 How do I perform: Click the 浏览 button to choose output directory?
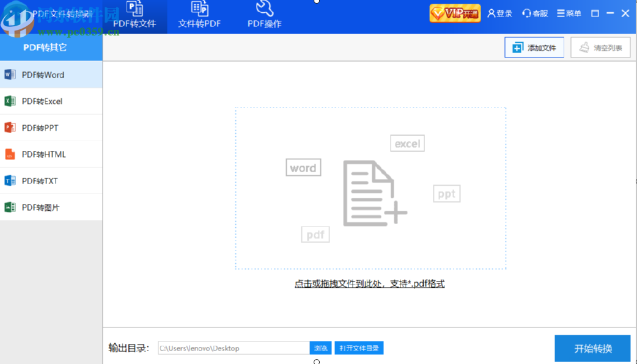[320, 348]
